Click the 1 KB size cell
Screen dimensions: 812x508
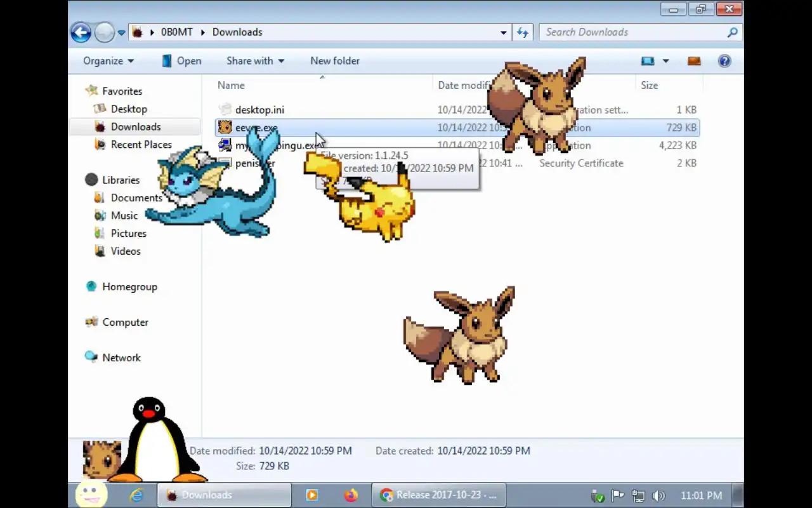click(x=686, y=110)
